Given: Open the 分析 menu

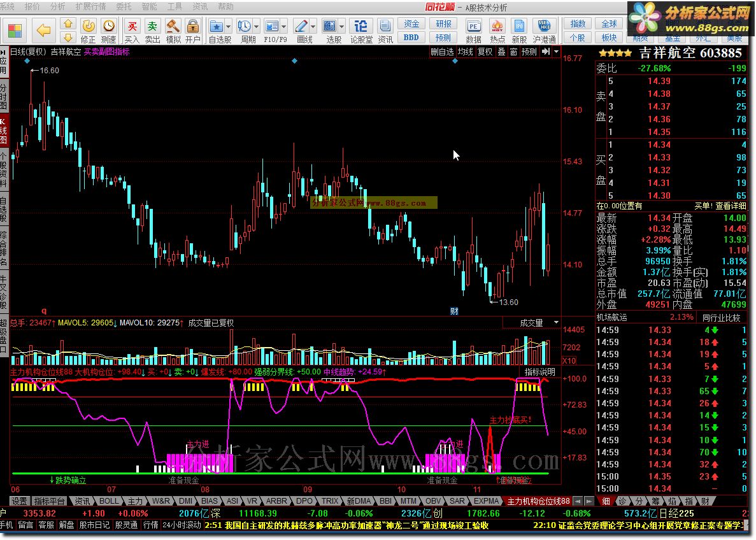Looking at the screenshot, I should pyautogui.click(x=58, y=7).
